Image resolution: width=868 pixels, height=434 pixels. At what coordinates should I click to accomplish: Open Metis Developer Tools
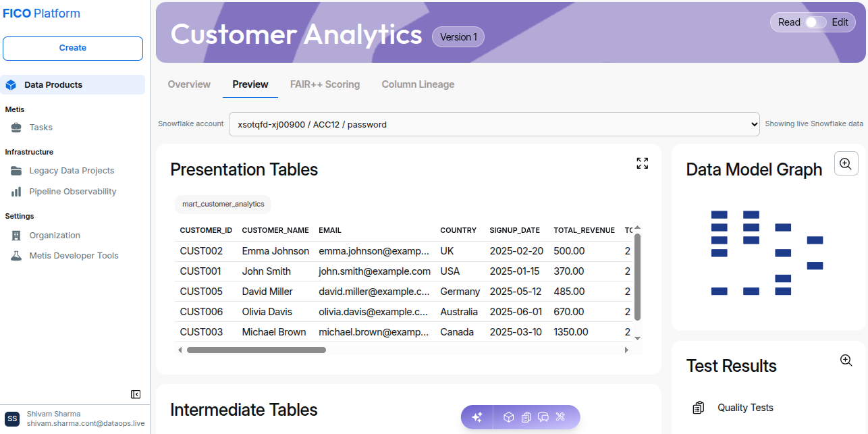[74, 256]
